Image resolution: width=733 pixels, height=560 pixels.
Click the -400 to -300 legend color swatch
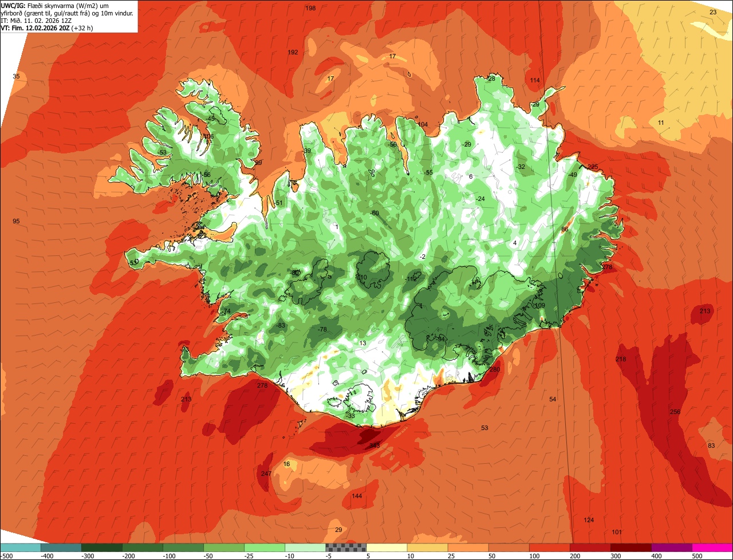pos(61,547)
